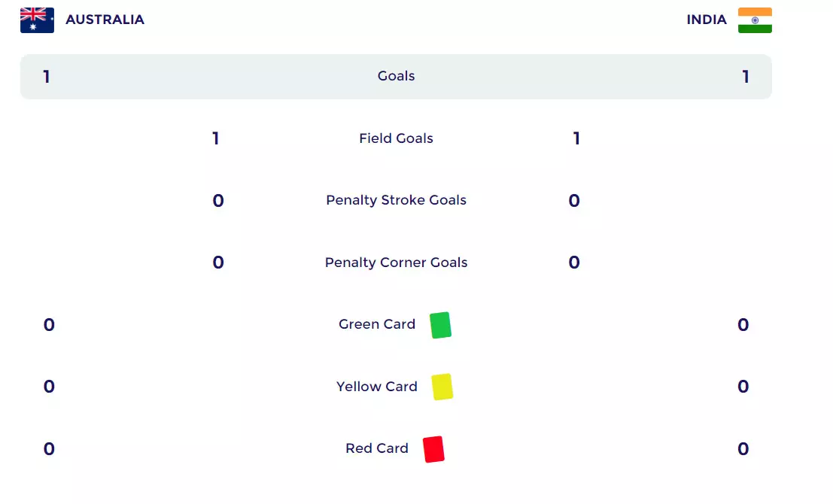Viewport: 833px width, 504px height.
Task: Click the Yellow Card label text
Action: coord(377,387)
